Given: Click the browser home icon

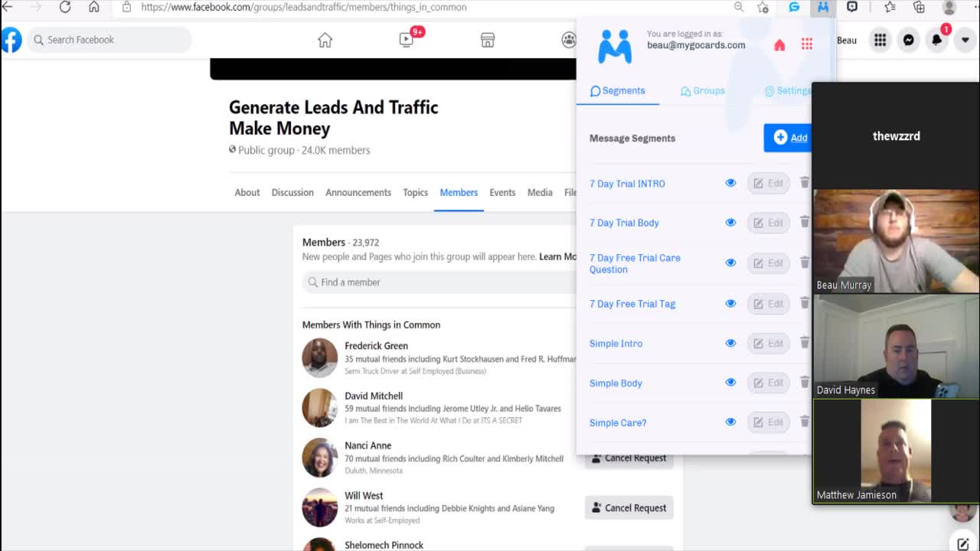Looking at the screenshot, I should coord(94,7).
